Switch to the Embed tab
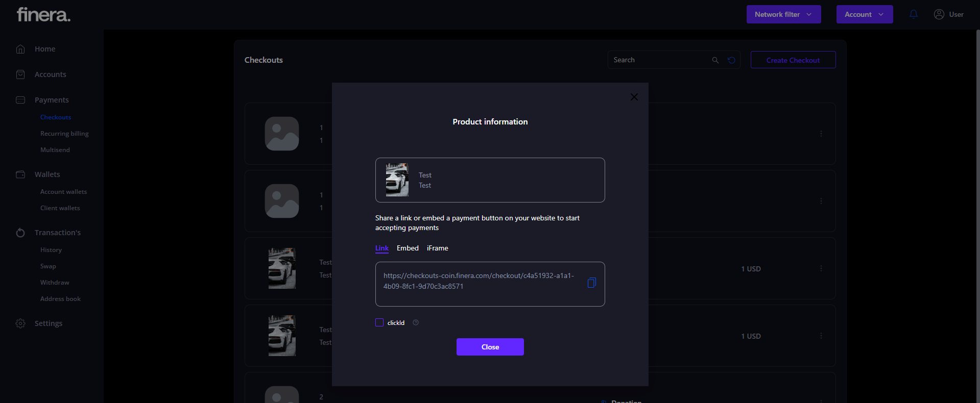 tap(408, 248)
